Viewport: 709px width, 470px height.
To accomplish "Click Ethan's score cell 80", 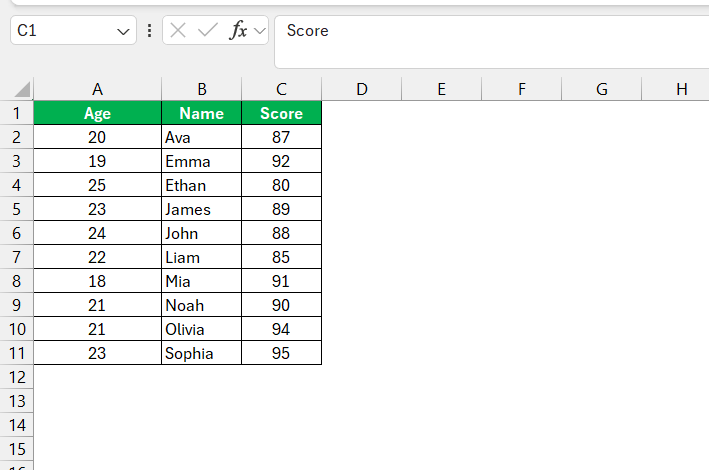I will click(x=282, y=185).
